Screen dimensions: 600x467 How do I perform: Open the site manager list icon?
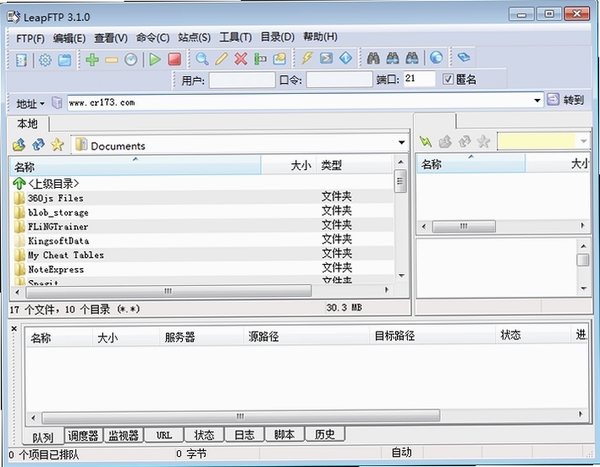(x=21, y=60)
